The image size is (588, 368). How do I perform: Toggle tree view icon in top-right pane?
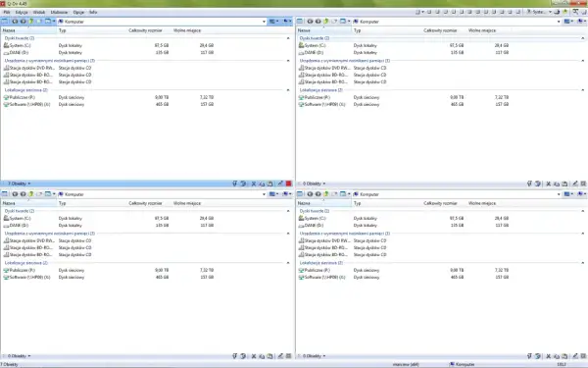click(300, 22)
